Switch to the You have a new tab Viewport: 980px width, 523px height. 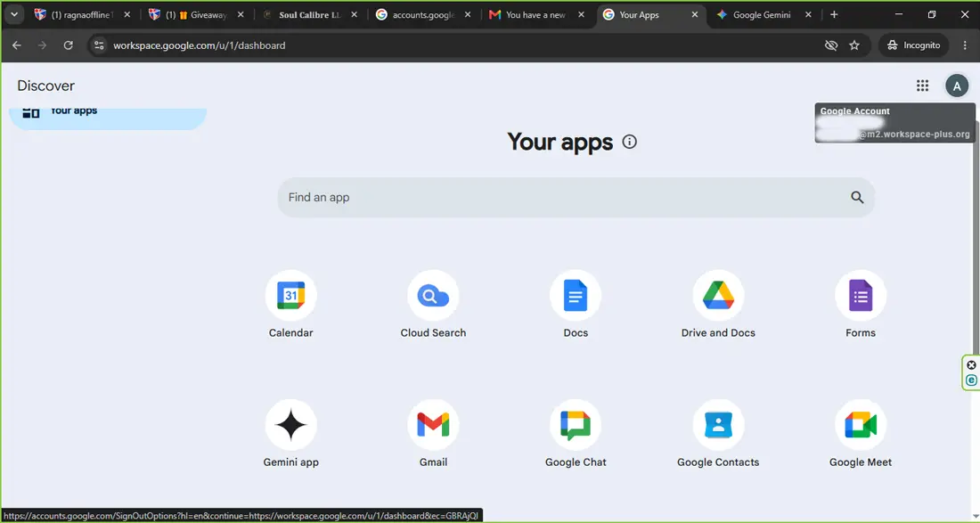point(537,14)
